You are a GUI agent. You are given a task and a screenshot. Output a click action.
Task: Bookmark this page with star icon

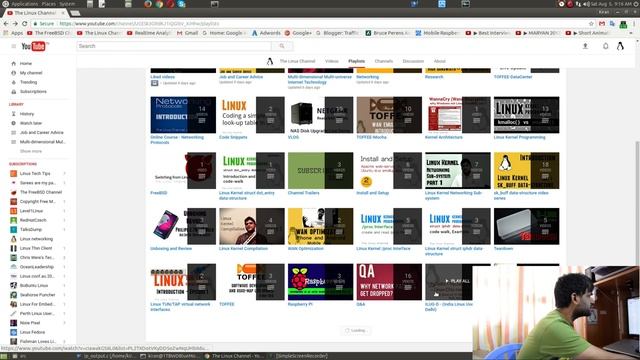(591, 24)
